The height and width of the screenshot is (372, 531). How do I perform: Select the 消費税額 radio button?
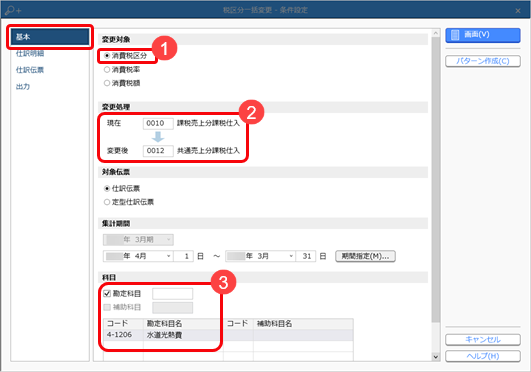(107, 83)
